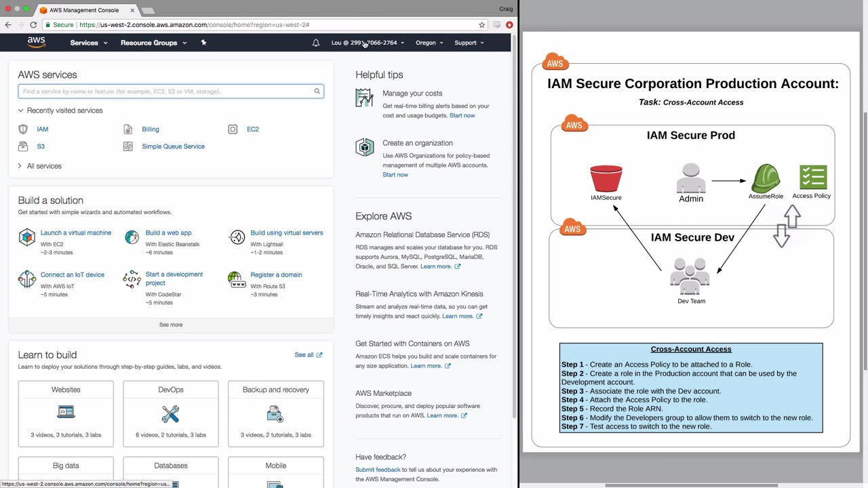Select the AWS Management Console tab
Viewport: 868px width, 488px height.
click(84, 10)
